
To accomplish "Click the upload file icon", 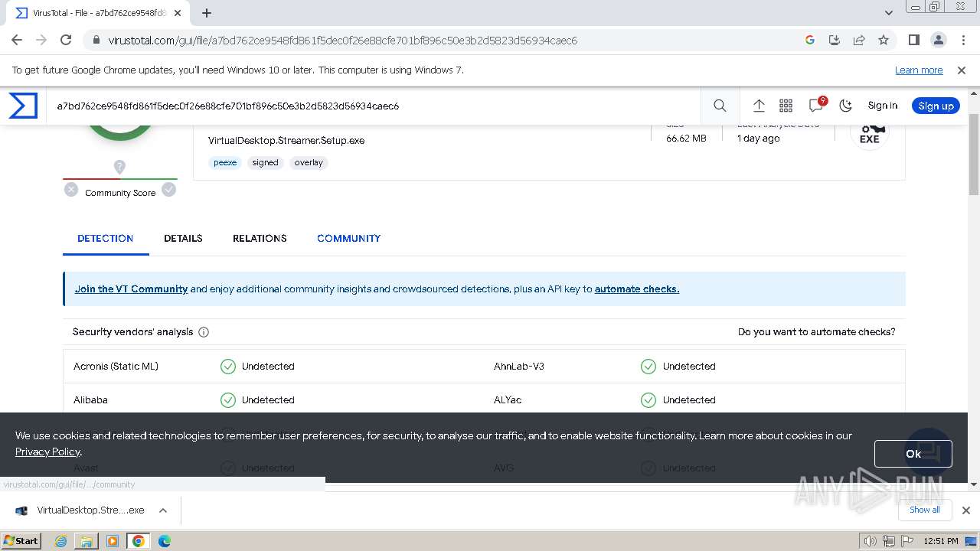I will click(x=759, y=106).
